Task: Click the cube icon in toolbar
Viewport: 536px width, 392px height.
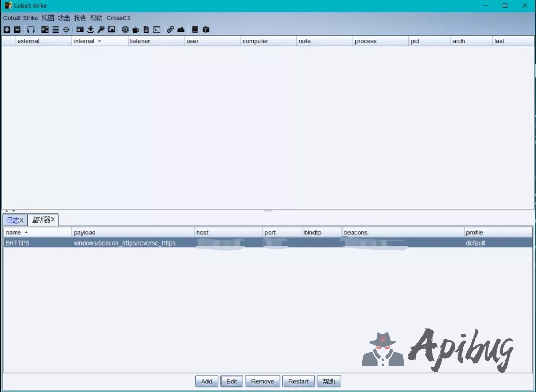Action: click(x=206, y=29)
